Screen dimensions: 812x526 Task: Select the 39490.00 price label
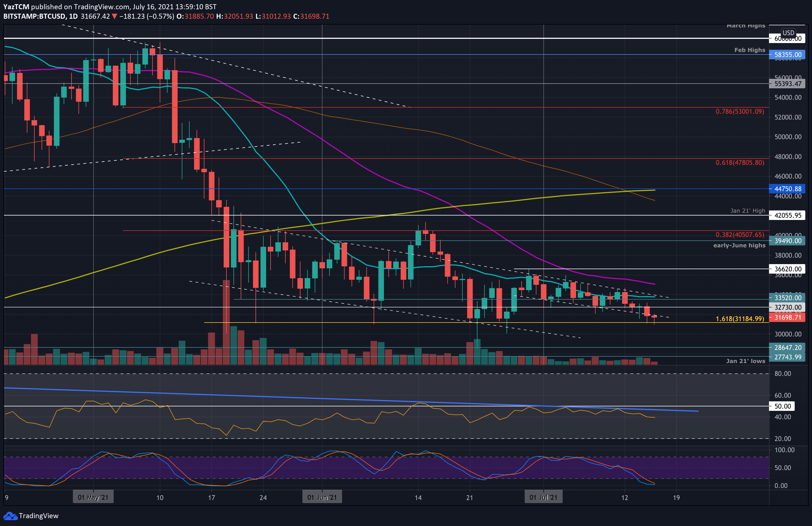click(787, 241)
